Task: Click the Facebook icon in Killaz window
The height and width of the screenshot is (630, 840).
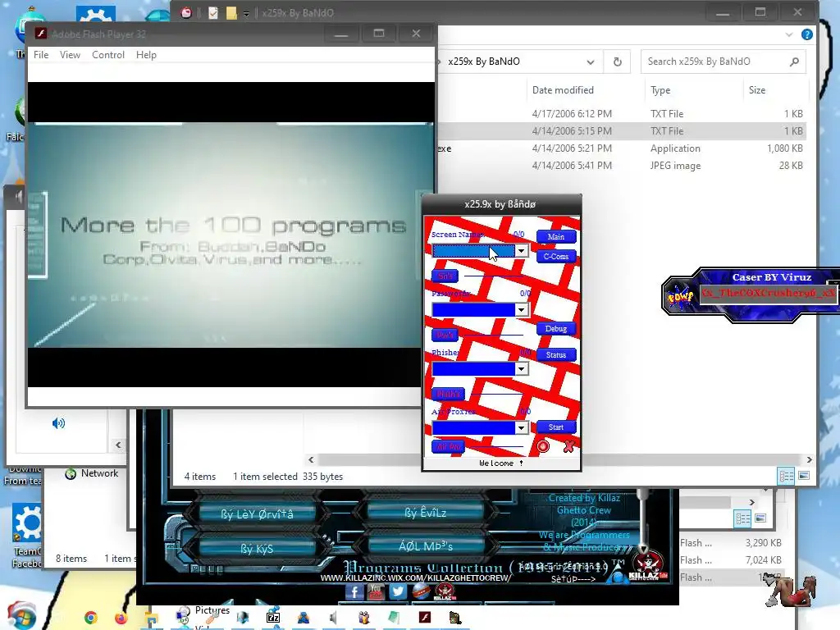Action: click(x=354, y=592)
